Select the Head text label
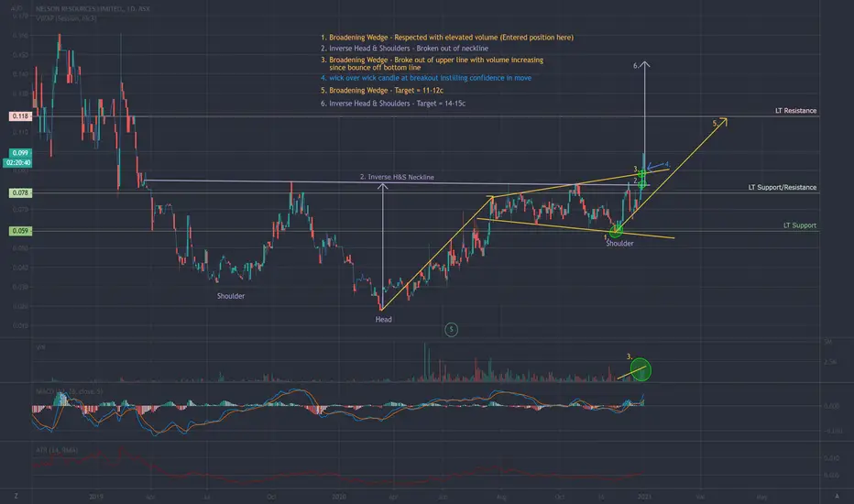The height and width of the screenshot is (504, 854). pos(383,319)
